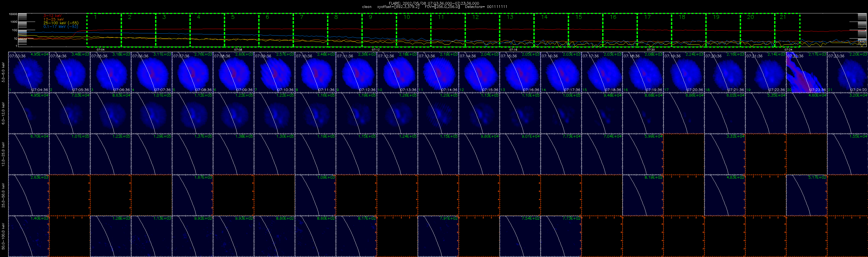This screenshot has height=257, width=868.
Task: Click the 4.95E+04 peak value on first 3.0-6.0 keV image
Action: (x=39, y=54)
